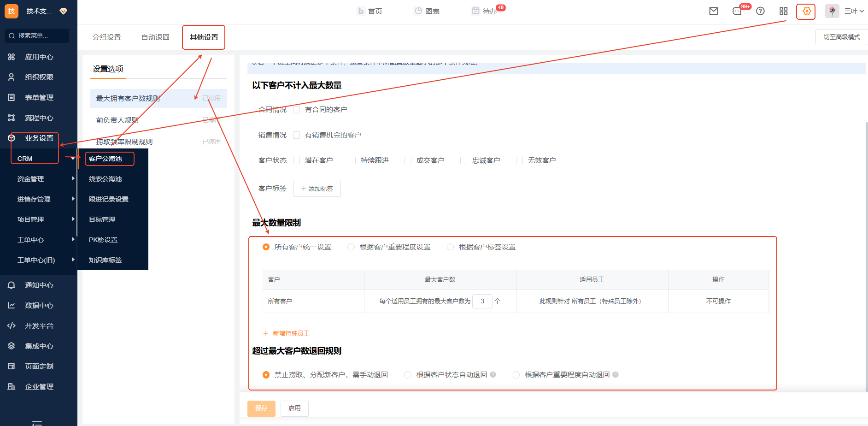
Task: Expand 项目管理 submenu arrow
Action: coord(73,219)
